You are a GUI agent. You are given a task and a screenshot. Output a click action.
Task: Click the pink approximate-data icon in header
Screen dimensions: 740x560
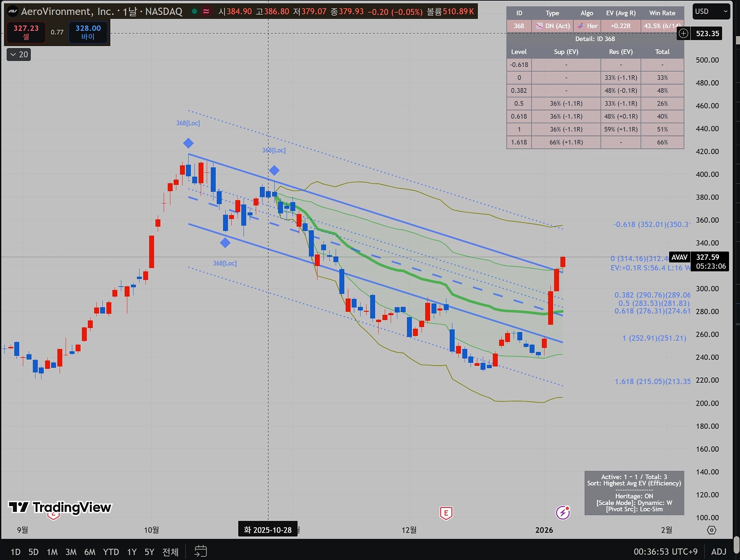206,12
